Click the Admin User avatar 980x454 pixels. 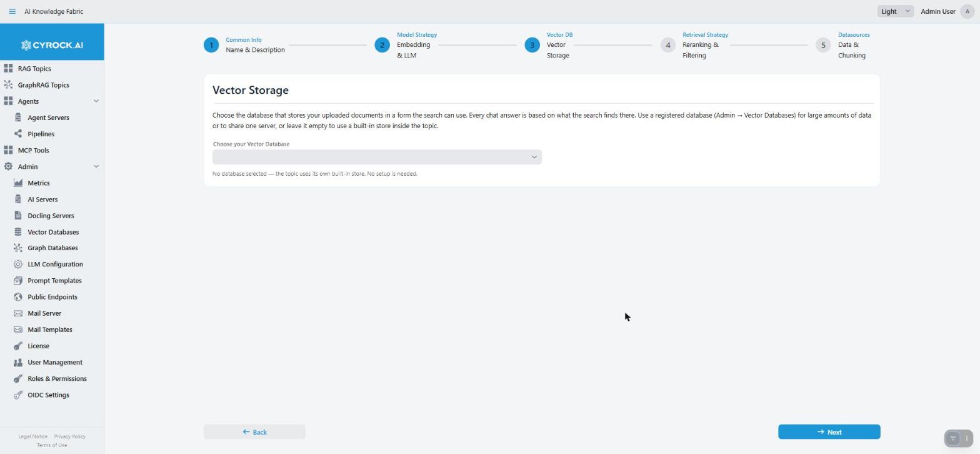[x=967, y=11]
